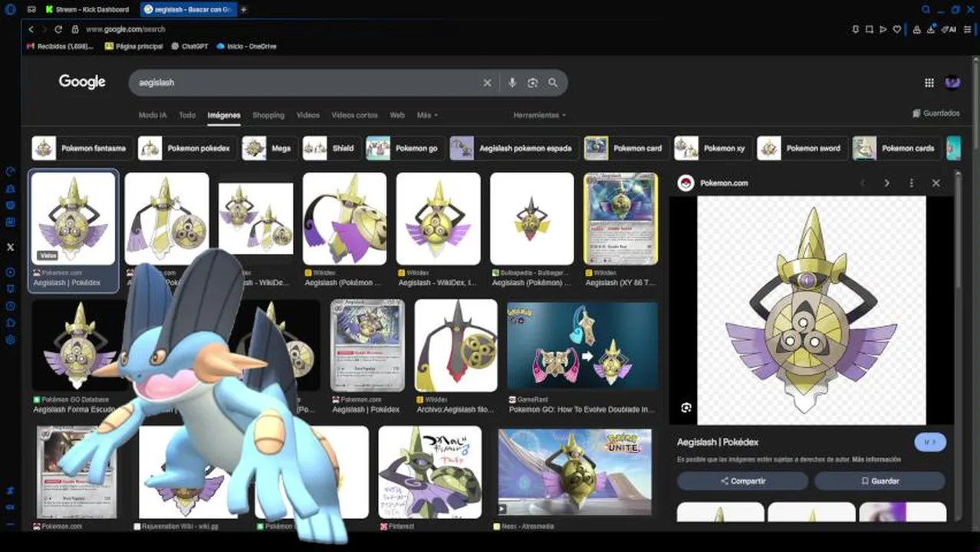Open Opera easy setup menu icon
980x552 pixels.
coord(967,29)
